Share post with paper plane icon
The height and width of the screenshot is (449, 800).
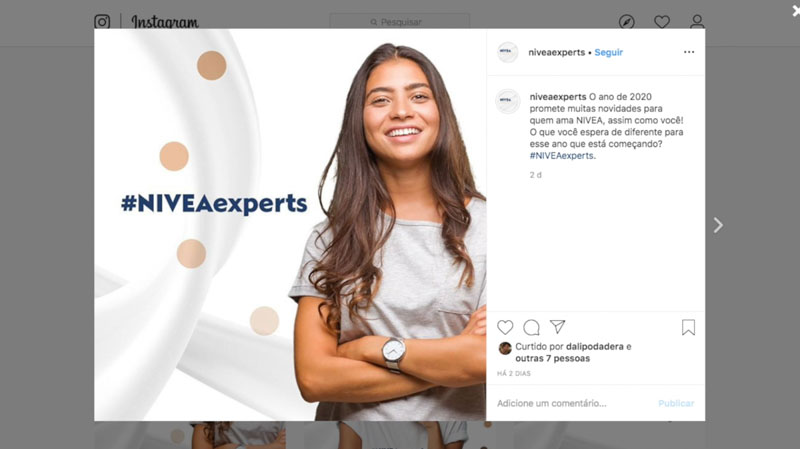point(557,327)
